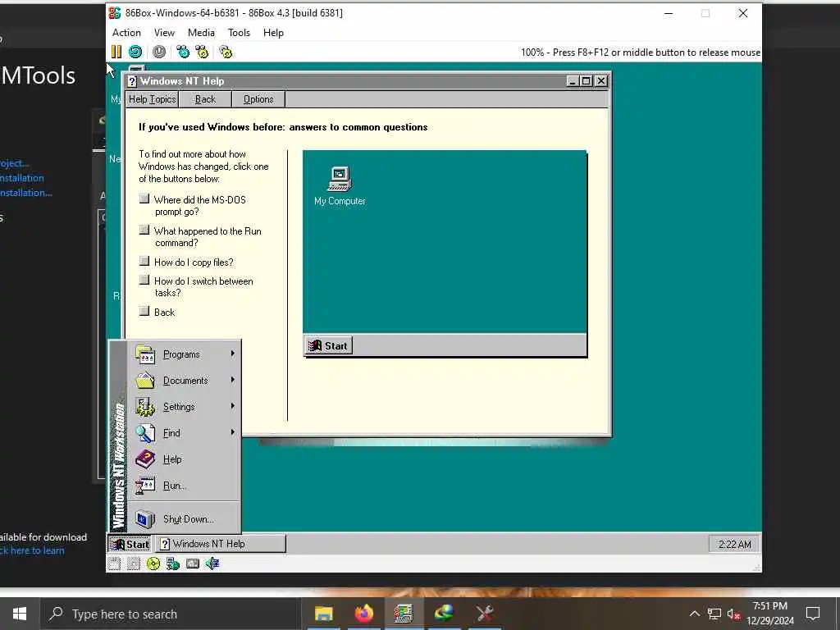Expand the Documents submenu arrow
This screenshot has width=840, height=630.
point(232,380)
